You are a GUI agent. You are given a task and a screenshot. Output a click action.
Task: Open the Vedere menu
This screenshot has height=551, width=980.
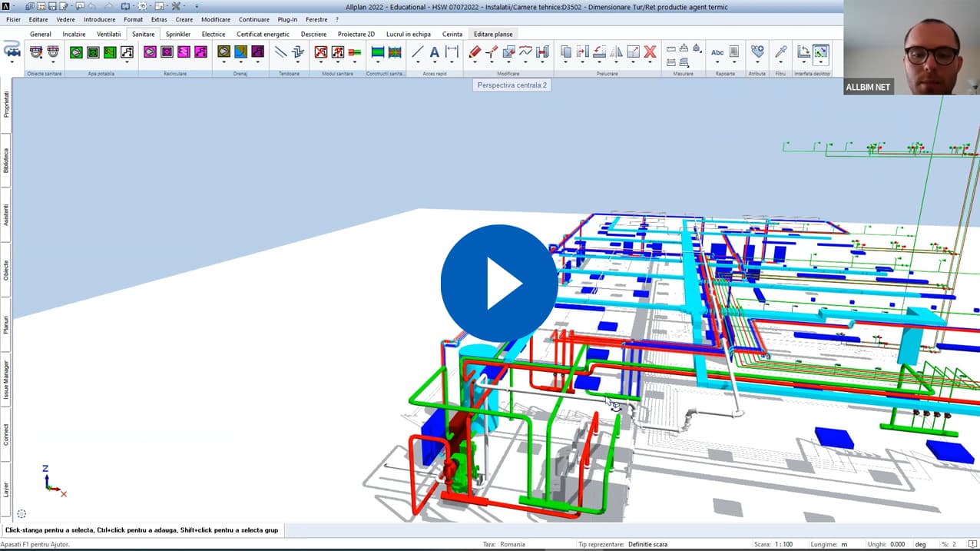click(65, 19)
